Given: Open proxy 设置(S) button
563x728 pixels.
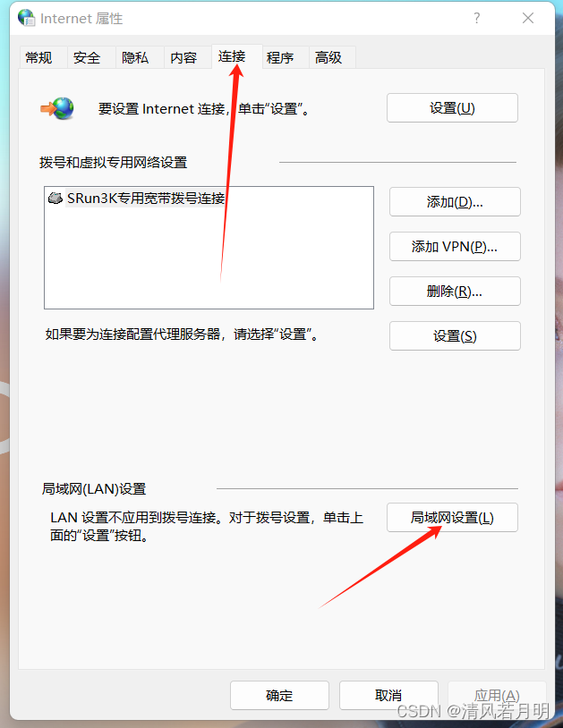Looking at the screenshot, I should point(456,335).
